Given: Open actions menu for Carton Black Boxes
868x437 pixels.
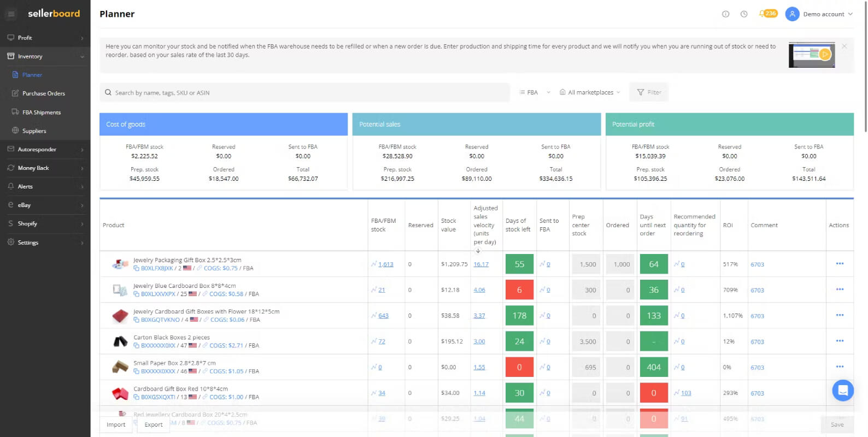Looking at the screenshot, I should [840, 341].
